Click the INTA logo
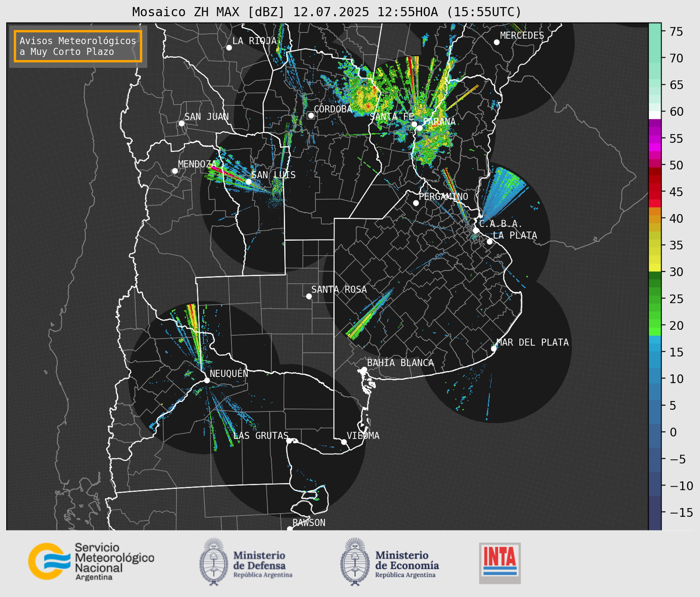 click(500, 563)
